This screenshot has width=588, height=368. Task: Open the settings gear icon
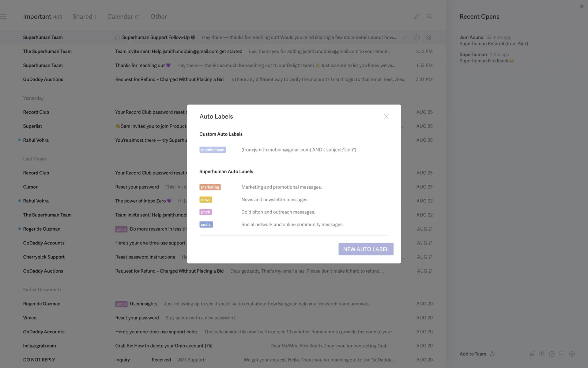(572, 354)
